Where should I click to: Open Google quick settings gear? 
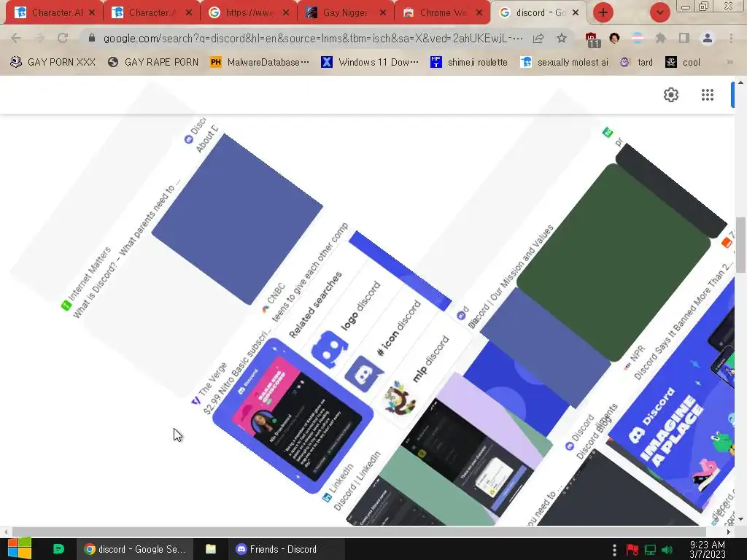(x=671, y=95)
